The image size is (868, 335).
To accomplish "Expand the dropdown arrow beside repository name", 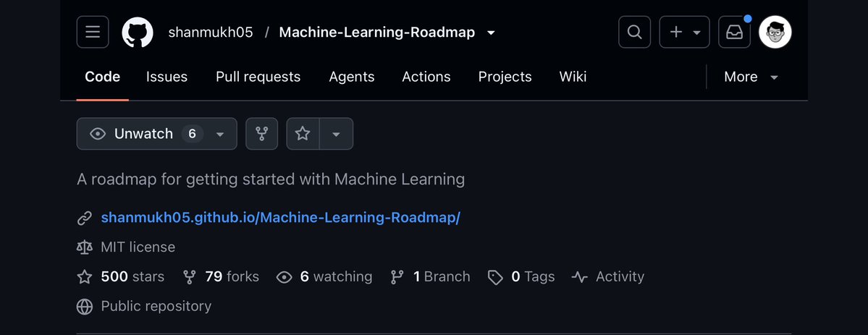I will tap(490, 33).
